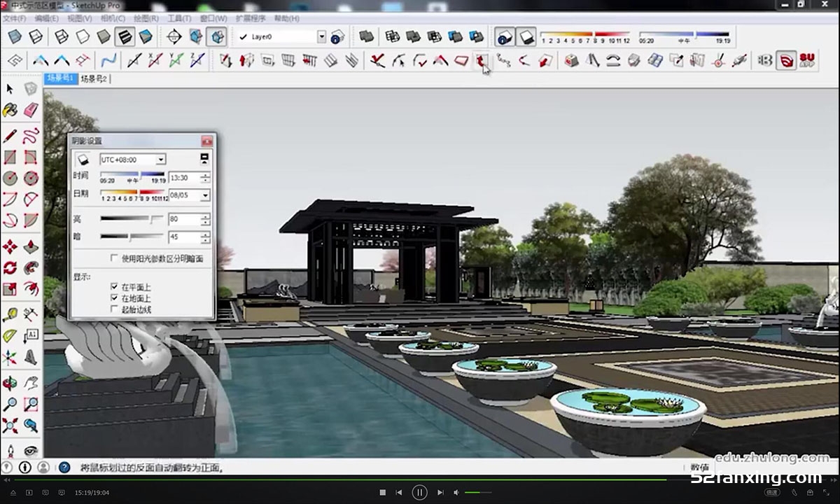Select the Freehand squiggle tool
Viewport: 840px width, 504px height.
(x=31, y=135)
